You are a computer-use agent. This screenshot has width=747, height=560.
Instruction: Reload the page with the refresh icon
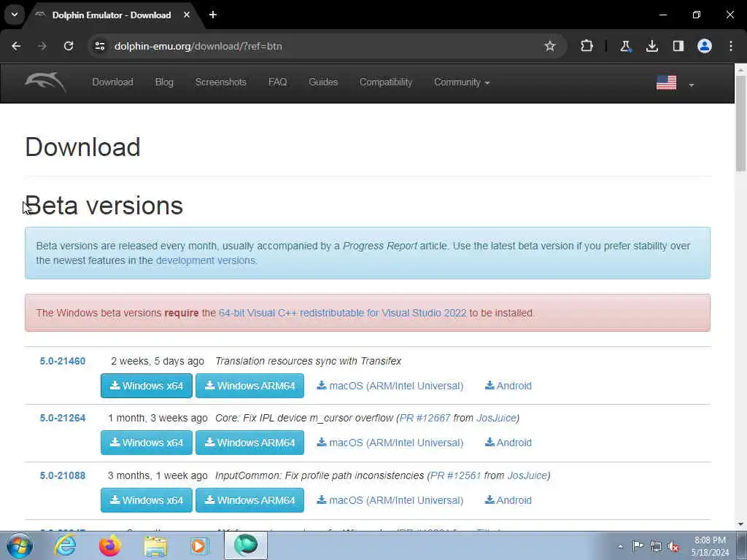pos(69,46)
